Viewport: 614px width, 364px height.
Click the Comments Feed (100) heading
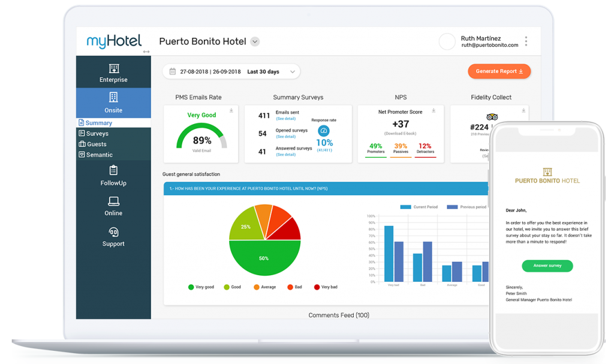tap(339, 315)
